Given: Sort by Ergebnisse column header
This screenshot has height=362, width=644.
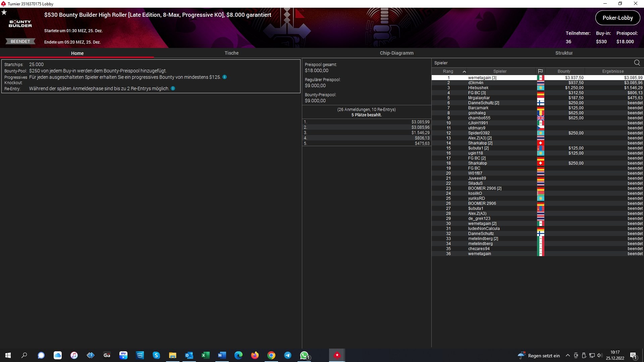Looking at the screenshot, I should (613, 71).
